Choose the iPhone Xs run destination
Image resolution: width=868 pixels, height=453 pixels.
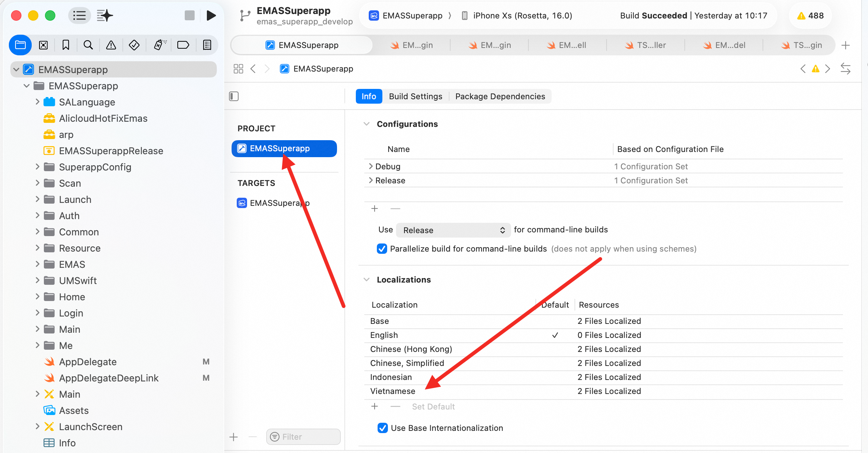click(517, 15)
